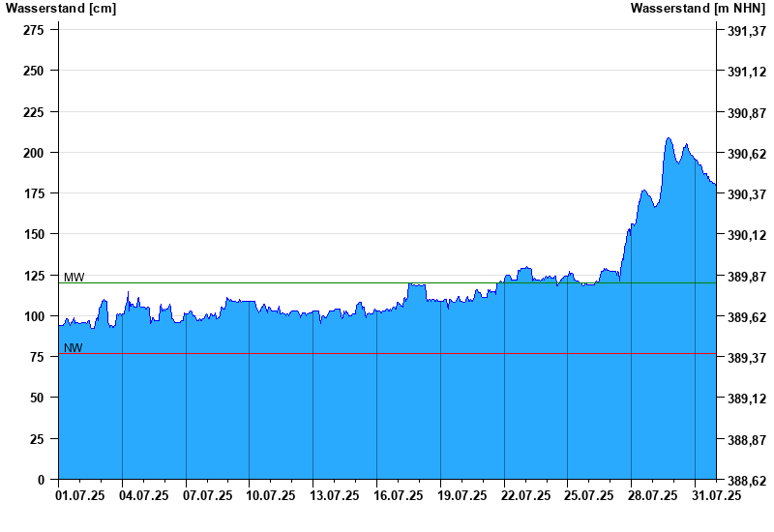Click the 25 value on left axis
The height and width of the screenshot is (532, 774).
coord(37,439)
